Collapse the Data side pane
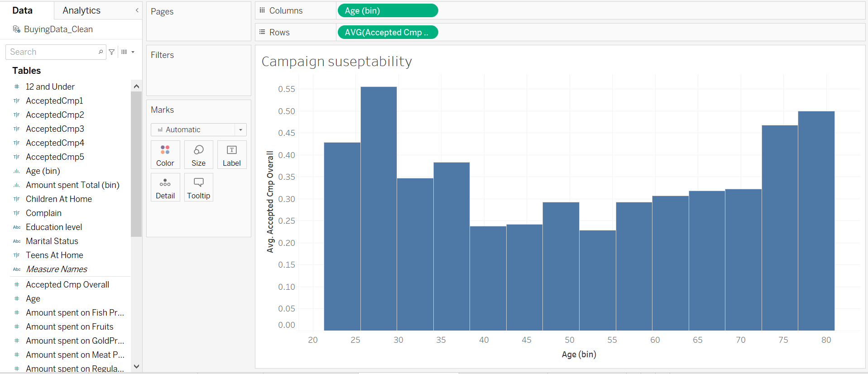 (137, 10)
